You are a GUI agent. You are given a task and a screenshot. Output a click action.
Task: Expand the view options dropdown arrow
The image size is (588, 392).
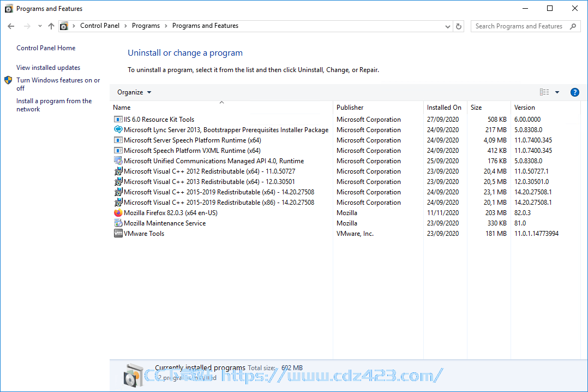coord(557,92)
